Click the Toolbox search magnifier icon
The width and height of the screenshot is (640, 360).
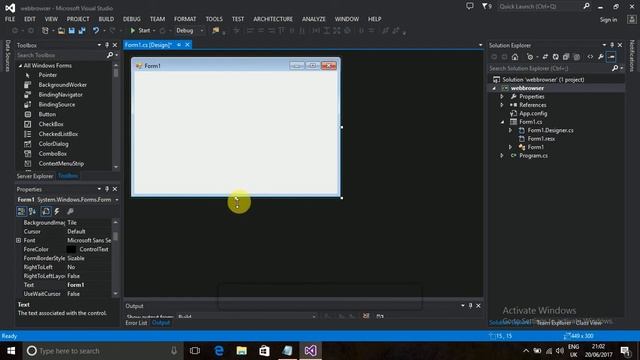tap(109, 55)
